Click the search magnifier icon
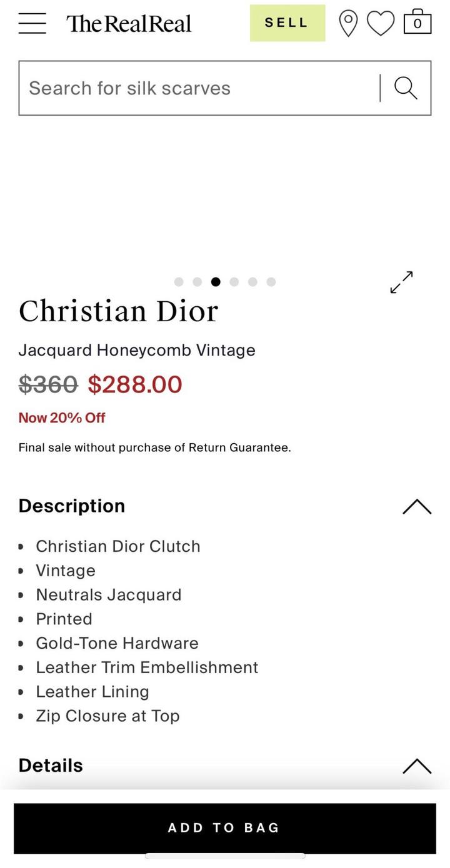This screenshot has height=868, width=450. click(x=406, y=88)
